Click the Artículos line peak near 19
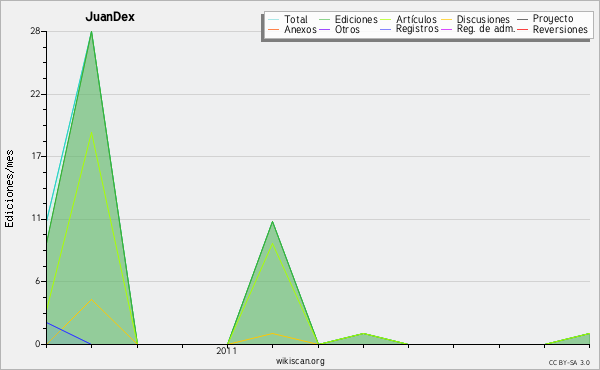 (91, 133)
